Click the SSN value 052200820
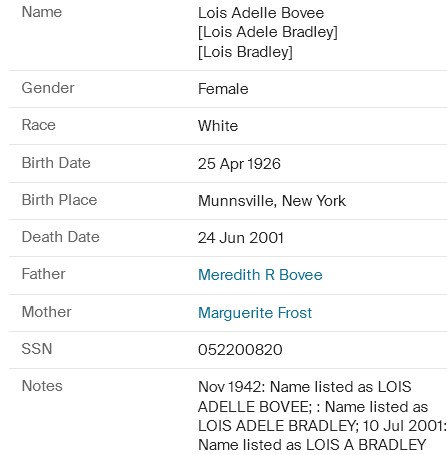Viewport: 447px width, 455px height. [x=240, y=350]
